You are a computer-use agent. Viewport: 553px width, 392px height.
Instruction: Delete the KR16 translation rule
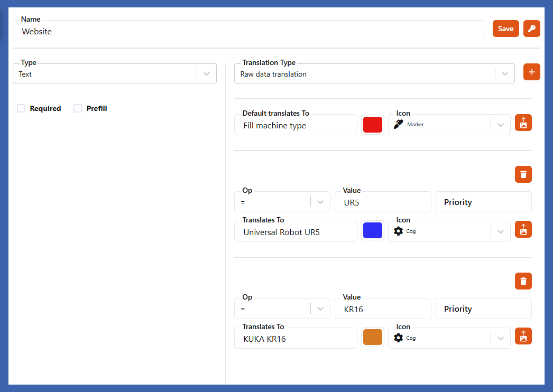click(x=523, y=281)
